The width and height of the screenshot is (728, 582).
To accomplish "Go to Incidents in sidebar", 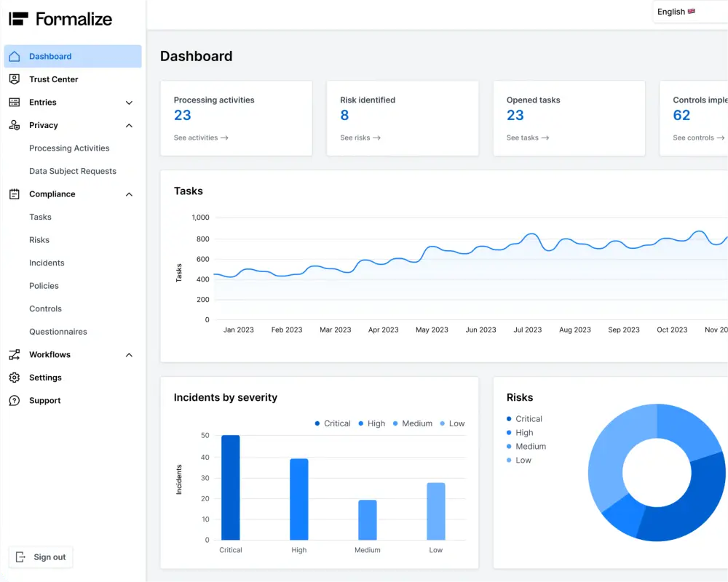I will [x=47, y=263].
